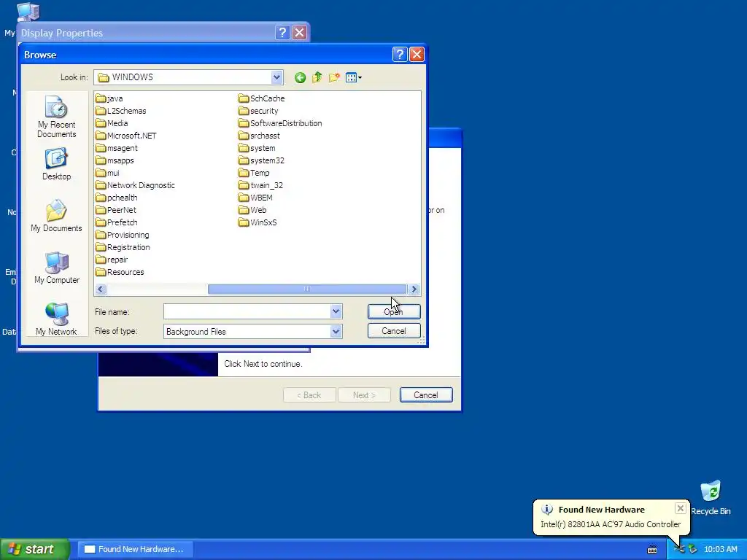747x560 pixels.
Task: Click the Browse dialog help button
Action: pos(400,55)
